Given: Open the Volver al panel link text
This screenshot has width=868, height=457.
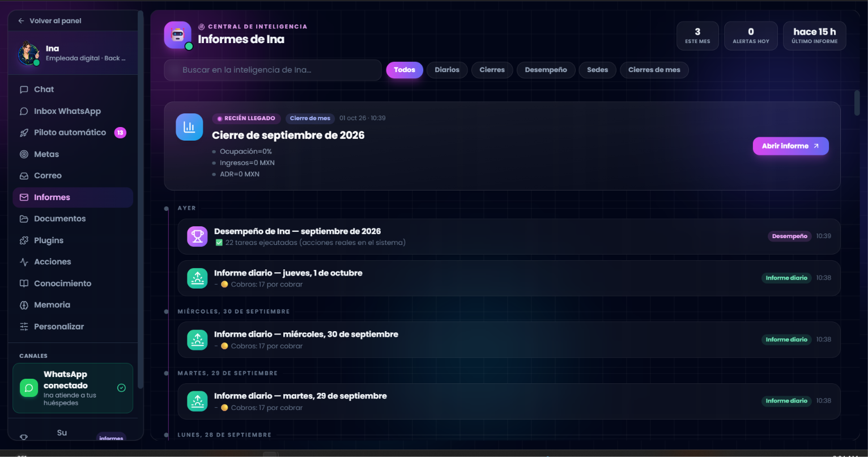Looking at the screenshot, I should (x=56, y=21).
